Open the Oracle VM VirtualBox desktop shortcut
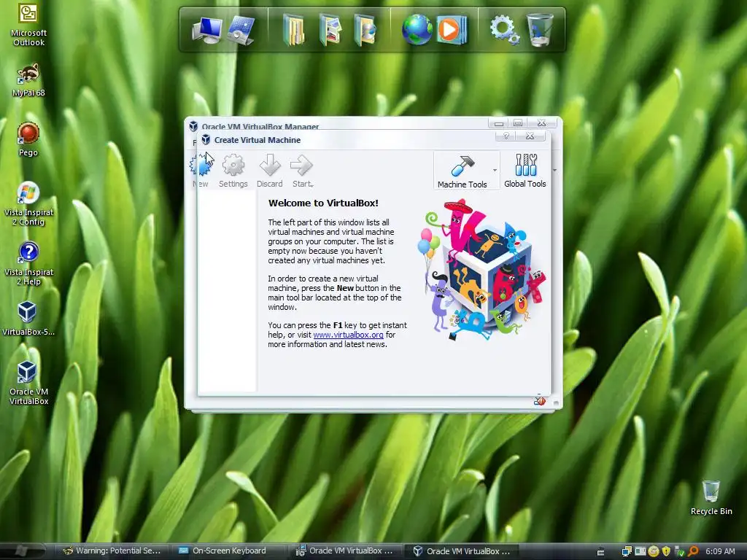The image size is (747, 560). [28, 383]
